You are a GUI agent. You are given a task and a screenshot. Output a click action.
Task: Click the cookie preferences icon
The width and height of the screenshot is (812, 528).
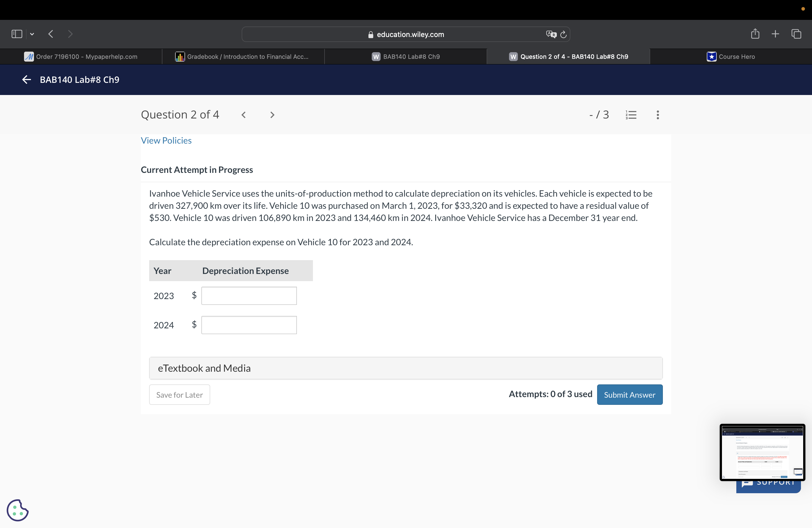[x=17, y=510]
